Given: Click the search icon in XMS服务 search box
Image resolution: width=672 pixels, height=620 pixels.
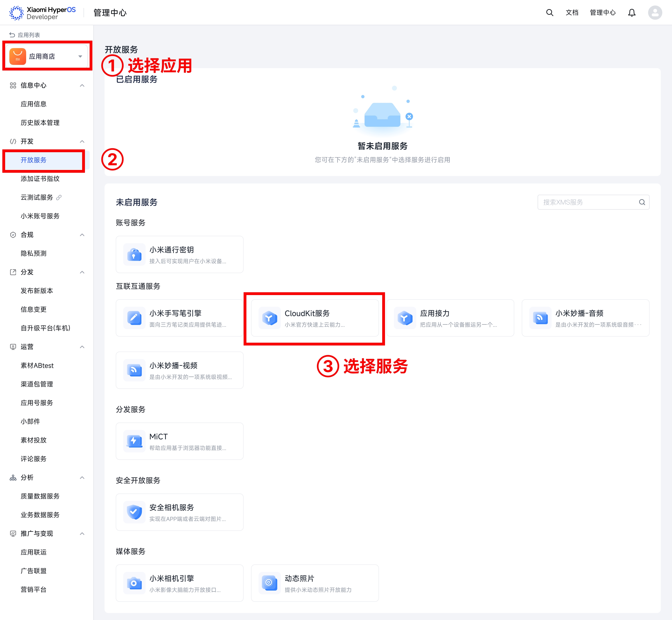Looking at the screenshot, I should [x=642, y=202].
